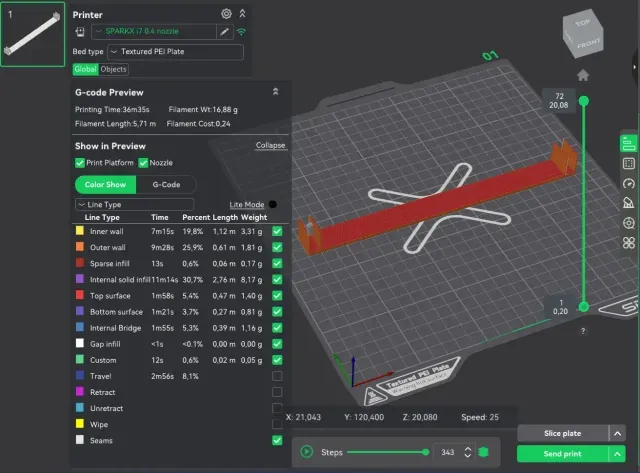Click the speed gauge icon in right sidebar
Screen dimensions: 640x473
[629, 184]
